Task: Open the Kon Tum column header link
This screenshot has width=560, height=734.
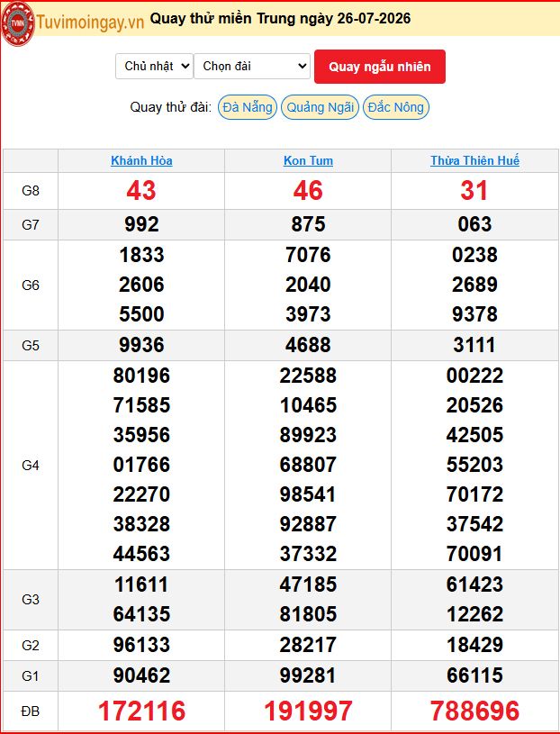Action: tap(308, 160)
